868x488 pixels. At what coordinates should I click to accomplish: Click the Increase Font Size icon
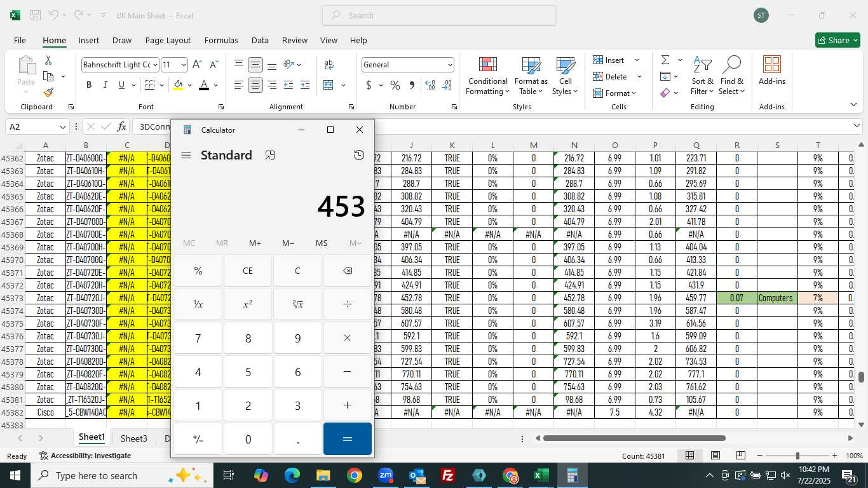point(197,65)
